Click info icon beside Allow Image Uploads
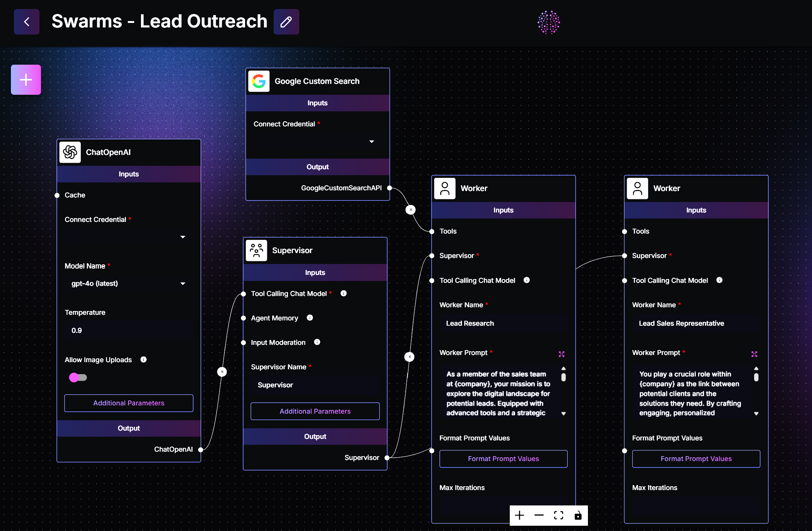 pyautogui.click(x=144, y=360)
